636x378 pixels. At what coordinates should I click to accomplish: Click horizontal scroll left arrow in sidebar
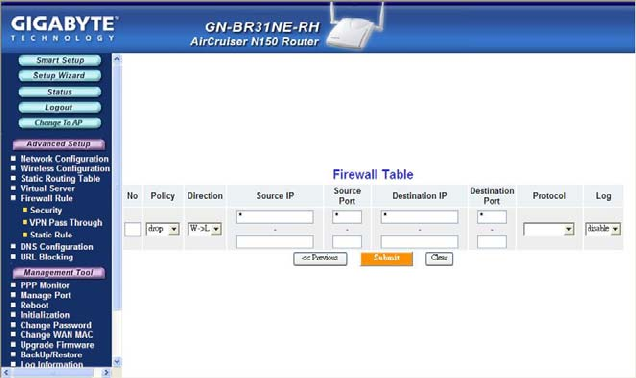click(x=6, y=372)
